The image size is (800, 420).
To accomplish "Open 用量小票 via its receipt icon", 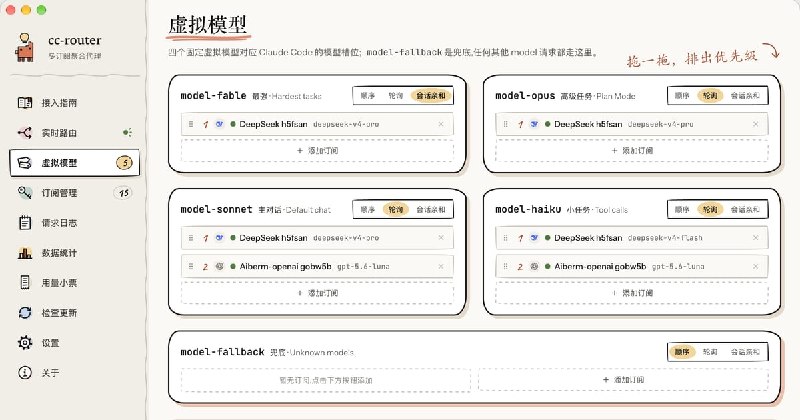I will [25, 282].
